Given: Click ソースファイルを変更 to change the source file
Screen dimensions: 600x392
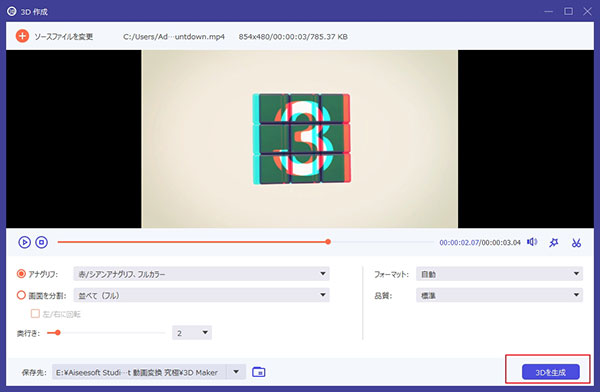Looking at the screenshot, I should [64, 37].
